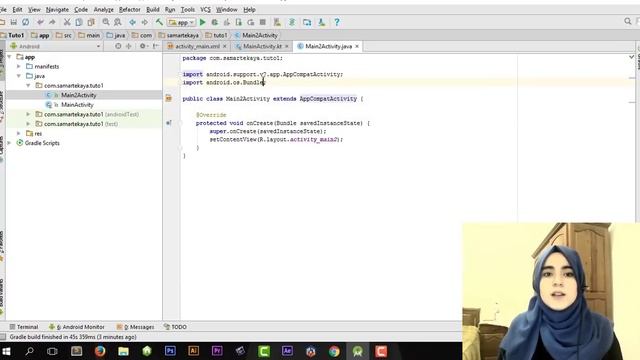Click the Synchronize toolbar icon
640x360 pixels.
26,22
